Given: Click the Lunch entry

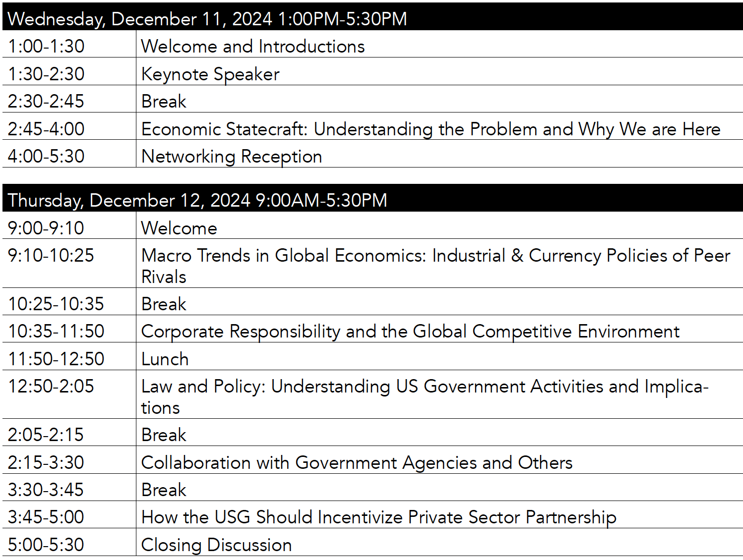Looking at the screenshot, I should click(165, 359).
